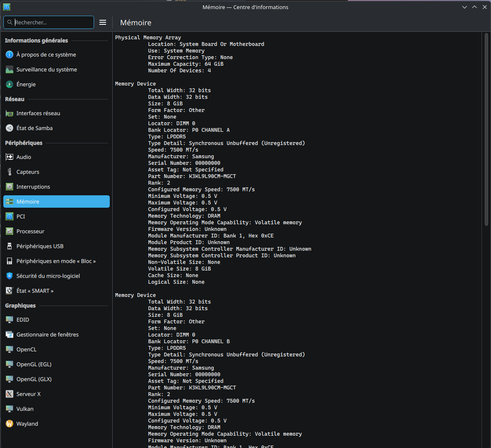The height and width of the screenshot is (448, 491).
Task: Open the hamburger menu button
Action: coord(103,22)
